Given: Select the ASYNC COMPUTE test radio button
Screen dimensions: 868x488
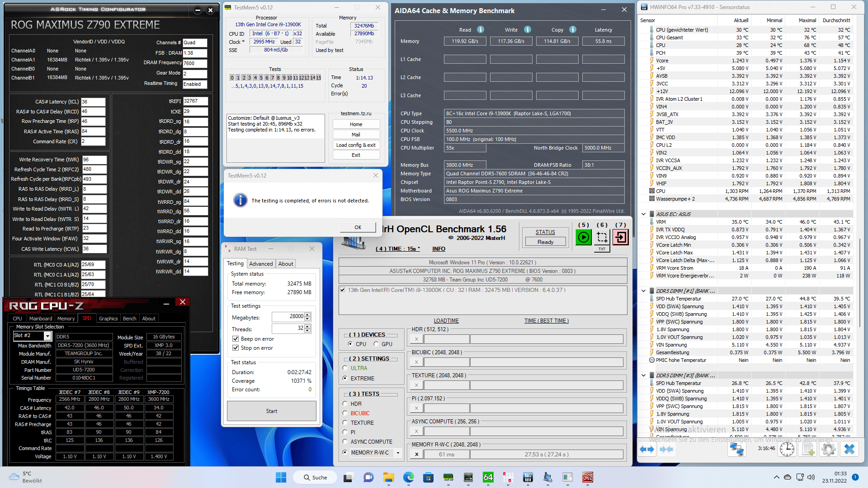Looking at the screenshot, I should 345,441.
